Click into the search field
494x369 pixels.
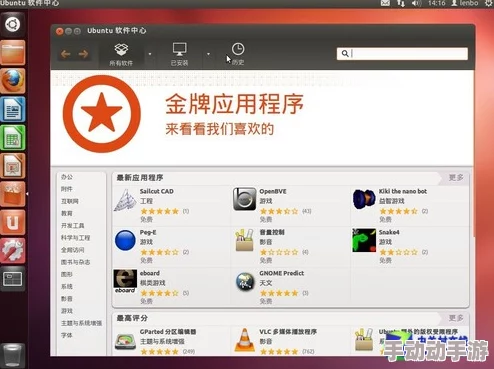402,53
